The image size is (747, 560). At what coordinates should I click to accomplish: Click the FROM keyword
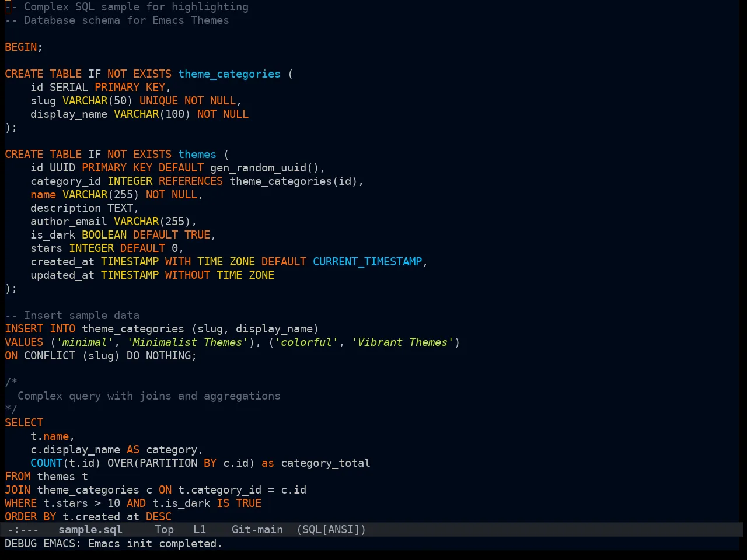[x=18, y=477]
